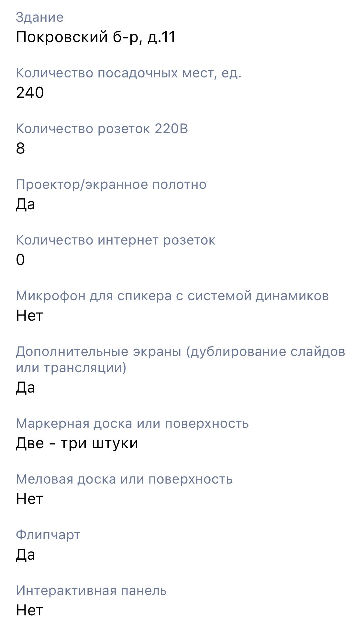Select the value 'Две - три штуки'
The width and height of the screenshot is (364, 640).
click(x=77, y=443)
